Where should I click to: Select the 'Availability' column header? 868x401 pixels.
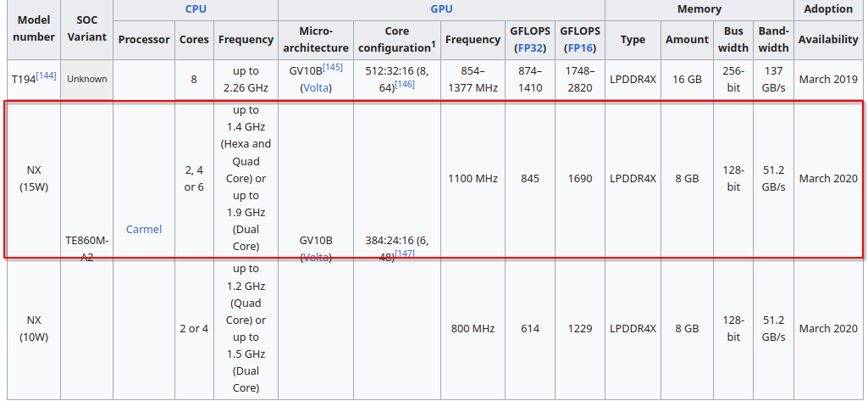(828, 39)
